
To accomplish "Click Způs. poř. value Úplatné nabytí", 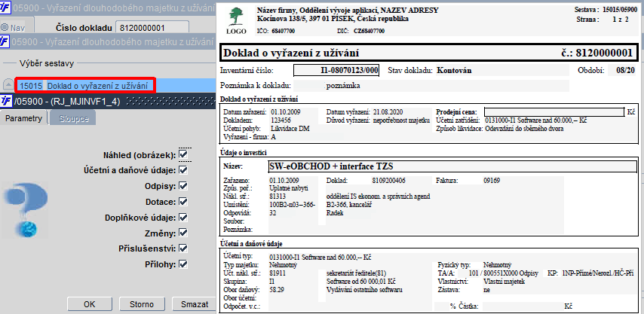I will click(x=287, y=188).
